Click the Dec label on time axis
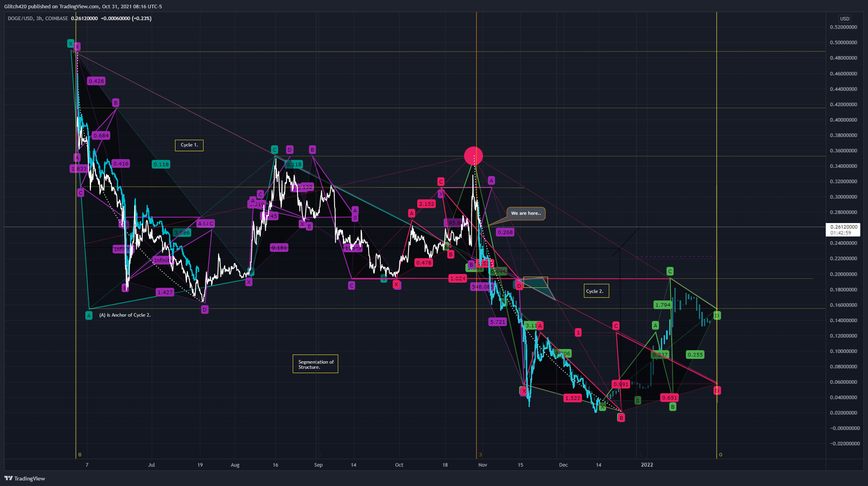The width and height of the screenshot is (868, 486). (563, 465)
